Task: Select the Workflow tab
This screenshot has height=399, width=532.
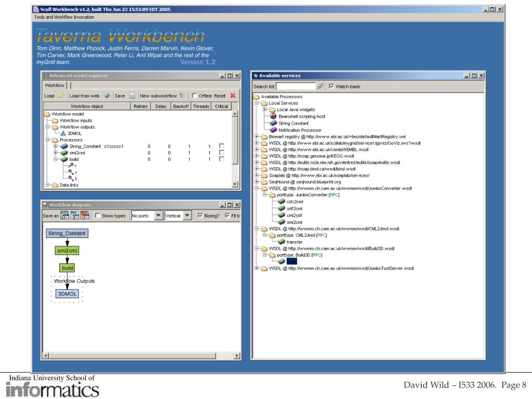Action: (x=55, y=85)
